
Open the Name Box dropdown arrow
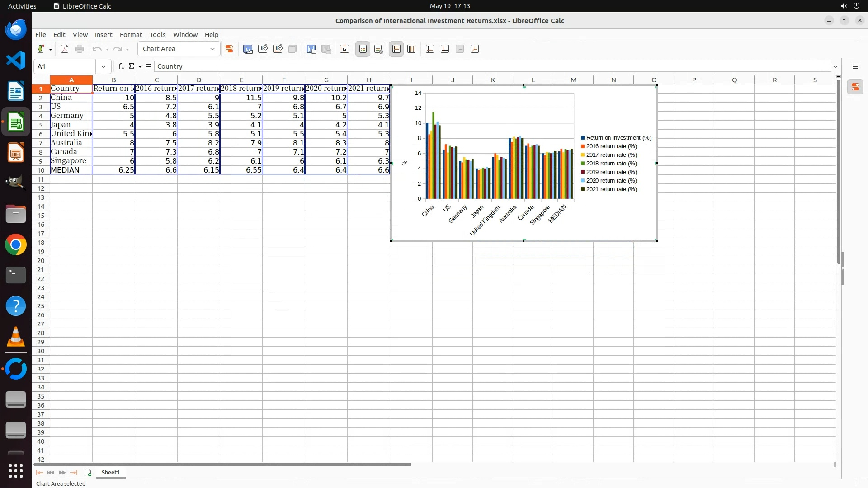pyautogui.click(x=104, y=66)
